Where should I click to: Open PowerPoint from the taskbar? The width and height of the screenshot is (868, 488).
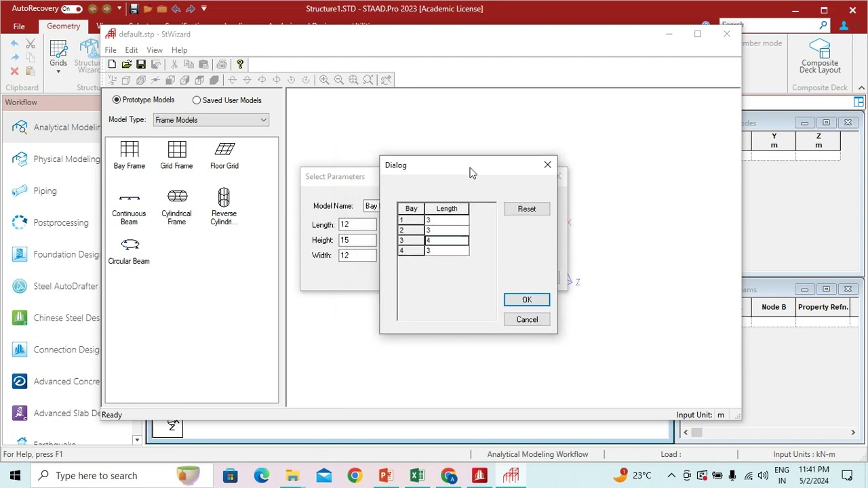click(x=386, y=476)
